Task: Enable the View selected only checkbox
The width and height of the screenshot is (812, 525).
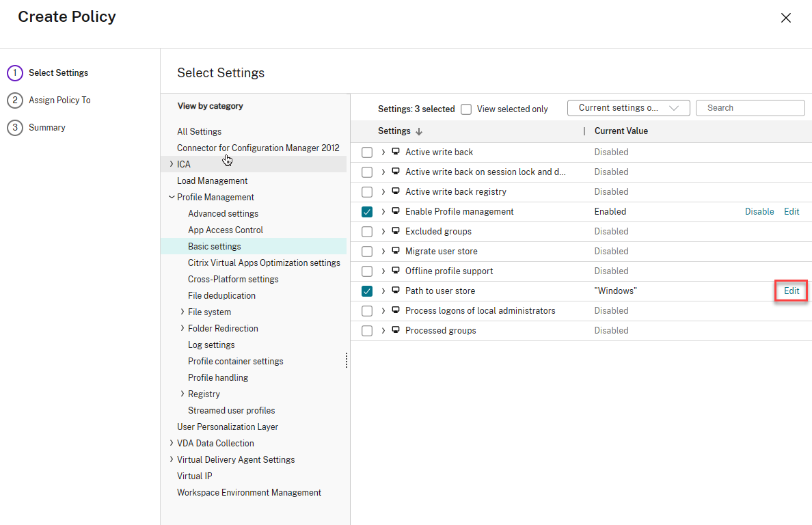Action: tap(466, 109)
